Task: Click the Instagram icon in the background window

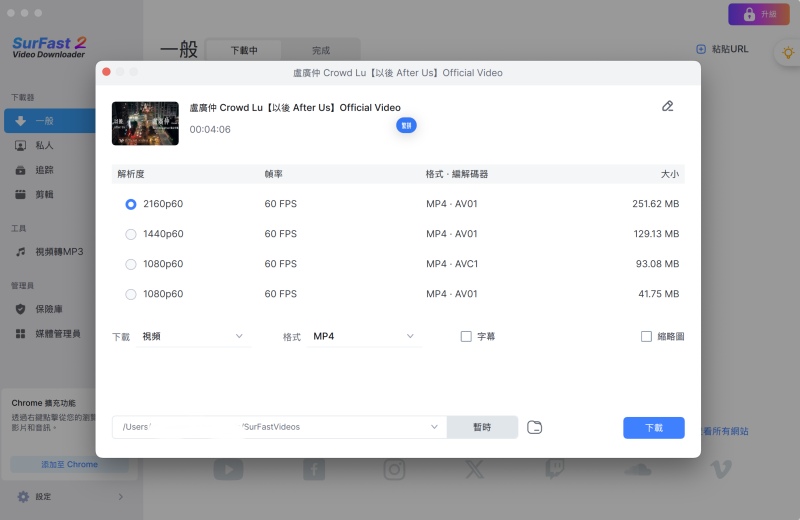Action: pyautogui.click(x=394, y=469)
